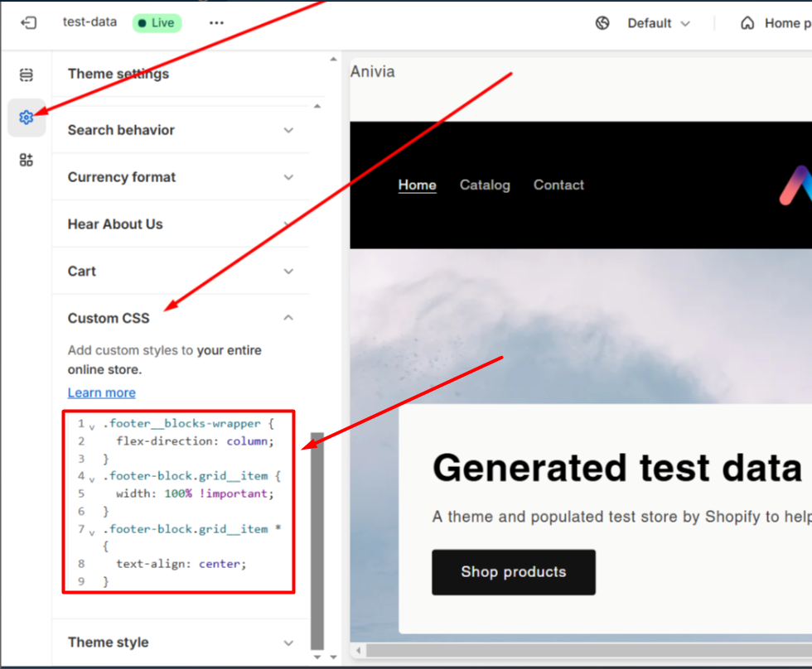Expand the Hear About Us section
812x669 pixels.
click(181, 224)
